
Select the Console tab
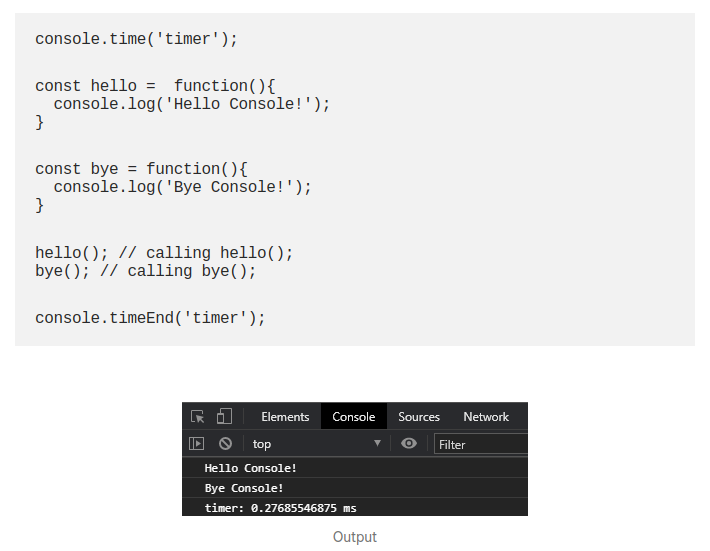coord(354,417)
